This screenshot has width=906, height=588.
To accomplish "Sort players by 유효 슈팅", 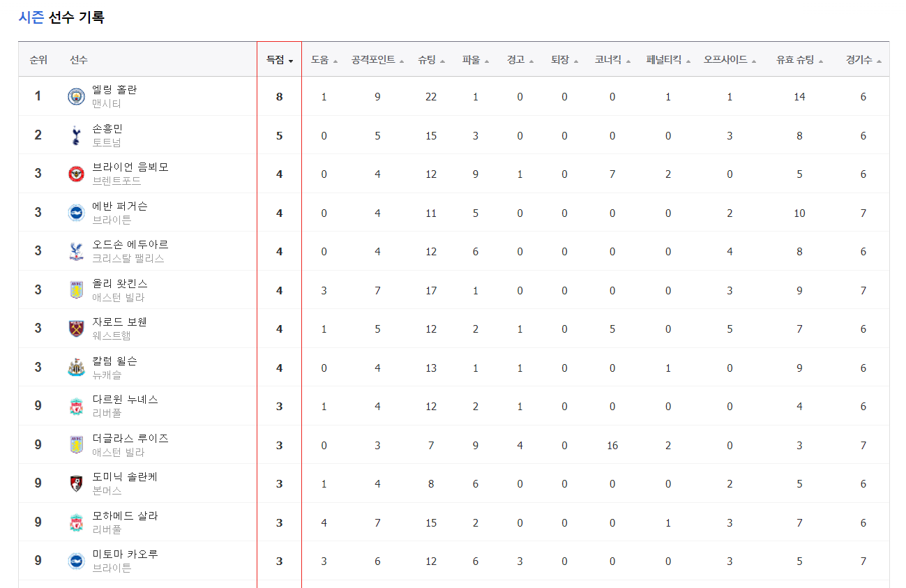I will click(799, 60).
